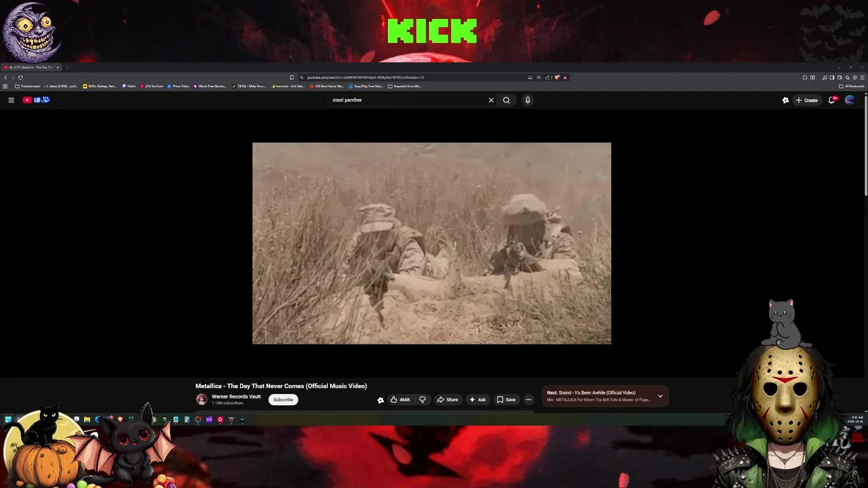Image resolution: width=868 pixels, height=488 pixels.
Task: Clear the steel panther search text
Action: 491,100
